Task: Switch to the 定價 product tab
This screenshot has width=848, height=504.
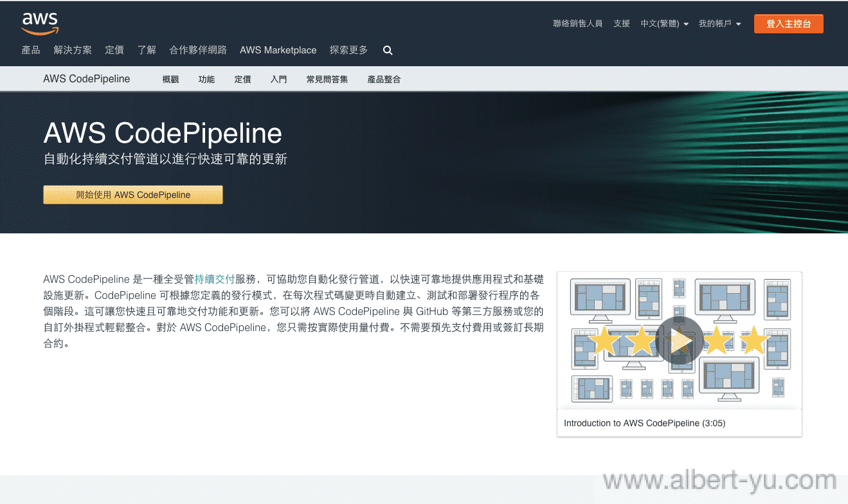Action: (243, 80)
